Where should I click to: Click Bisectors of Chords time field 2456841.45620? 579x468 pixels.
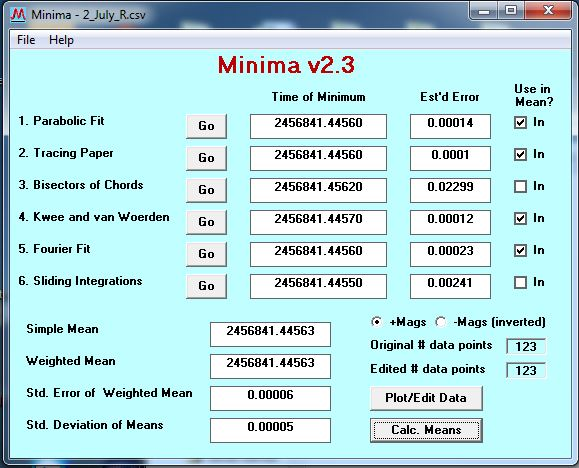[318, 190]
